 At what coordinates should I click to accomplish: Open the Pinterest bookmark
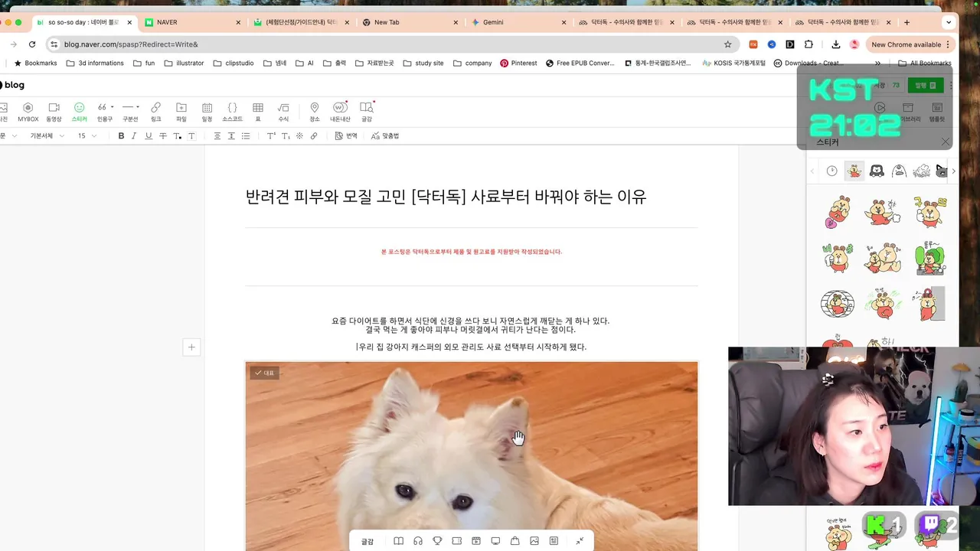(x=518, y=64)
